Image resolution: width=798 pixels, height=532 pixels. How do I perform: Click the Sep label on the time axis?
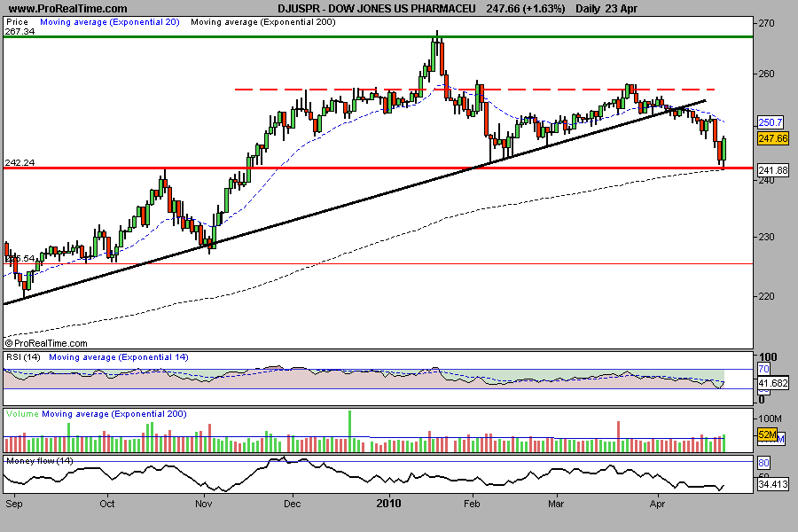[x=14, y=504]
